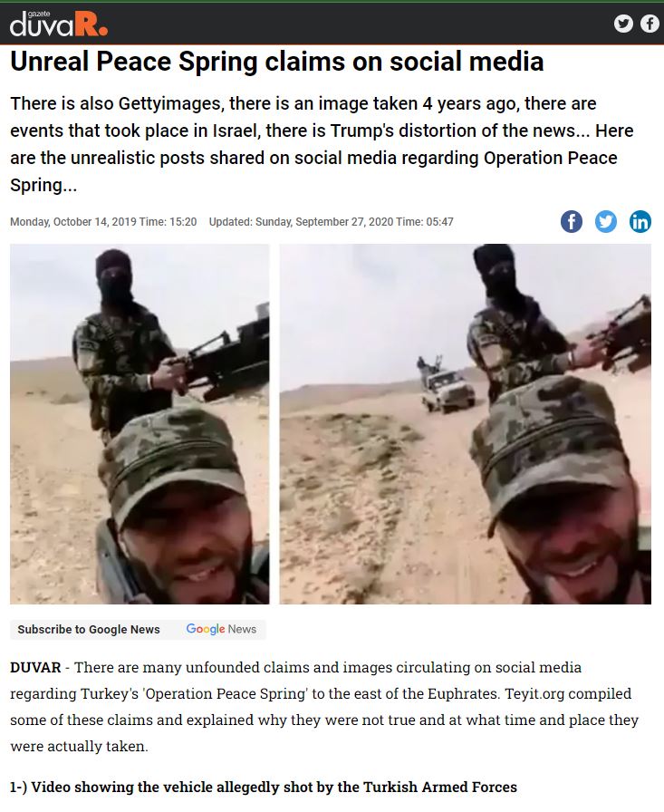Open header Twitter icon
This screenshot has width=664, height=812.
pyautogui.click(x=623, y=24)
